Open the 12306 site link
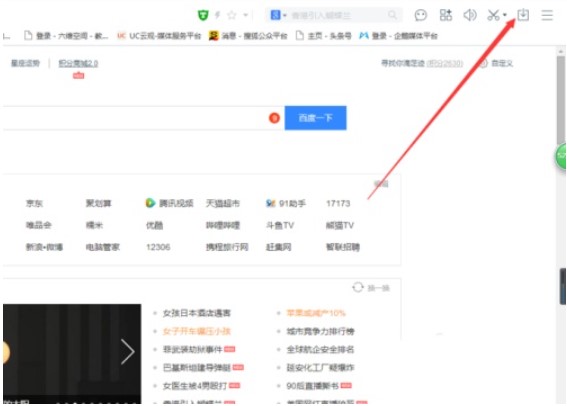Screen dimensions: 567x406 tap(158, 247)
